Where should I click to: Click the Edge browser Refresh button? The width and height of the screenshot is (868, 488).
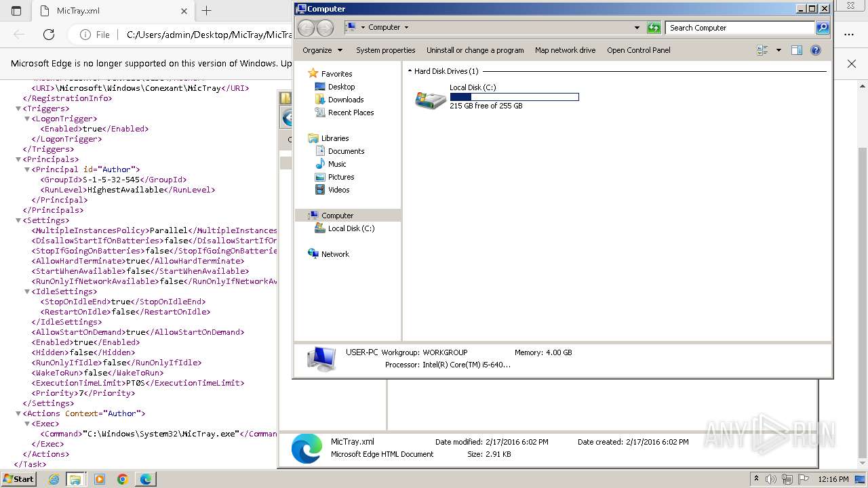coord(49,35)
